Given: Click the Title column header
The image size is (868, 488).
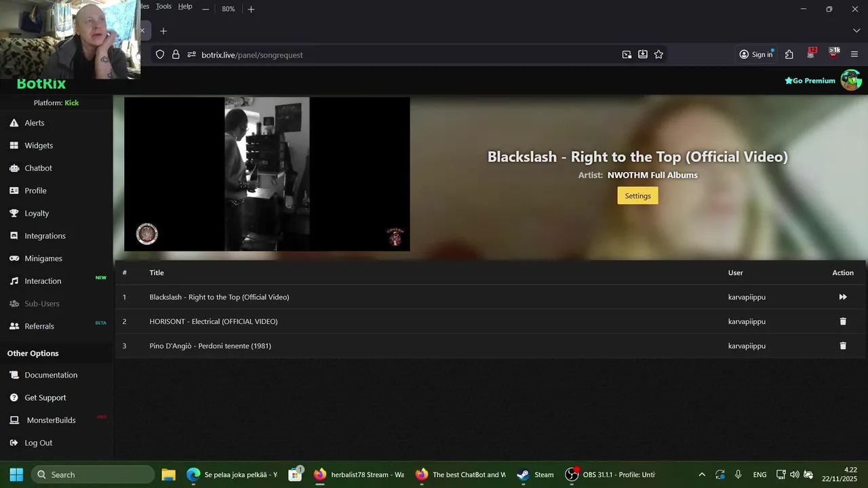Looking at the screenshot, I should 157,272.
